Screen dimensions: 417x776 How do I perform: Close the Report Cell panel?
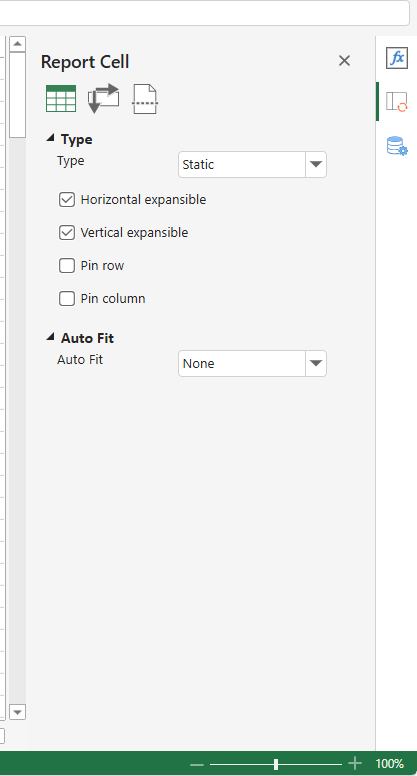coord(344,61)
